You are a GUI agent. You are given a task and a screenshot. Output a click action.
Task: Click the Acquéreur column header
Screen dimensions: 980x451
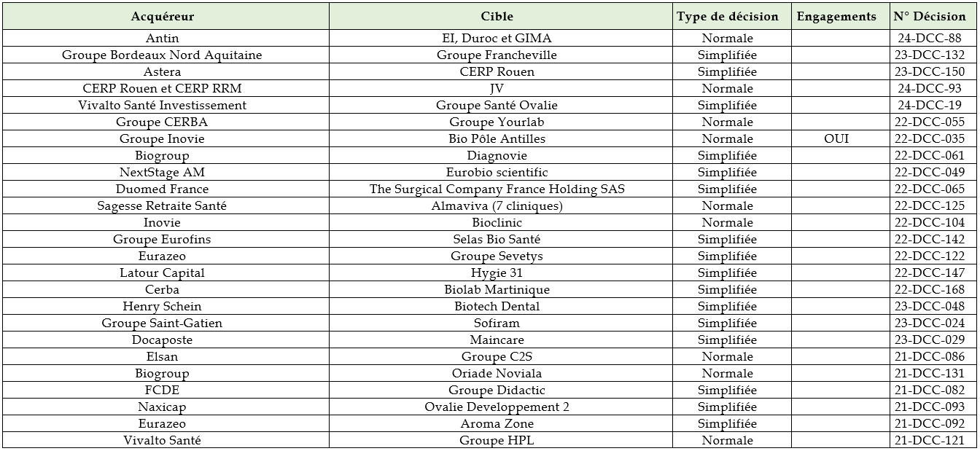[162, 17]
